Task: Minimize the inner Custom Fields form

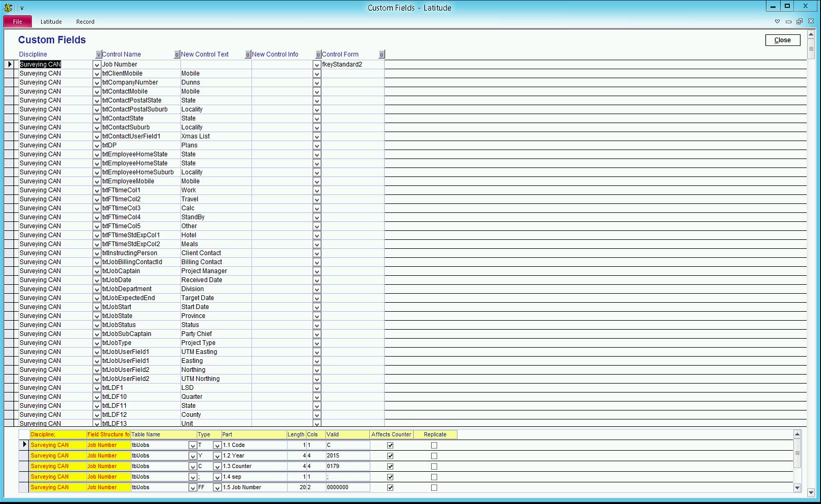Action: point(788,22)
